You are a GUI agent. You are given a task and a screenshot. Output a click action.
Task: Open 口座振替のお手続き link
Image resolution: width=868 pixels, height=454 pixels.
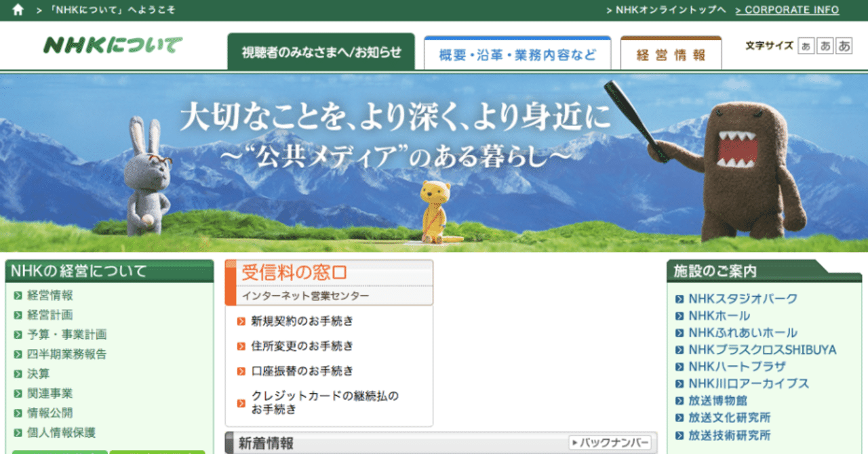[302, 371]
